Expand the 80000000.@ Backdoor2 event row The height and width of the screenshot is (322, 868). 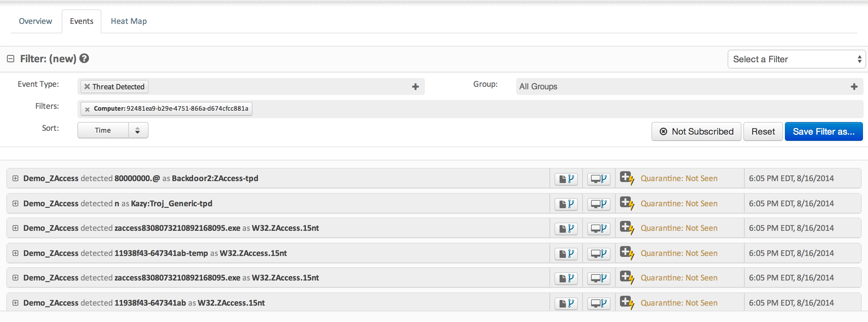click(x=15, y=178)
